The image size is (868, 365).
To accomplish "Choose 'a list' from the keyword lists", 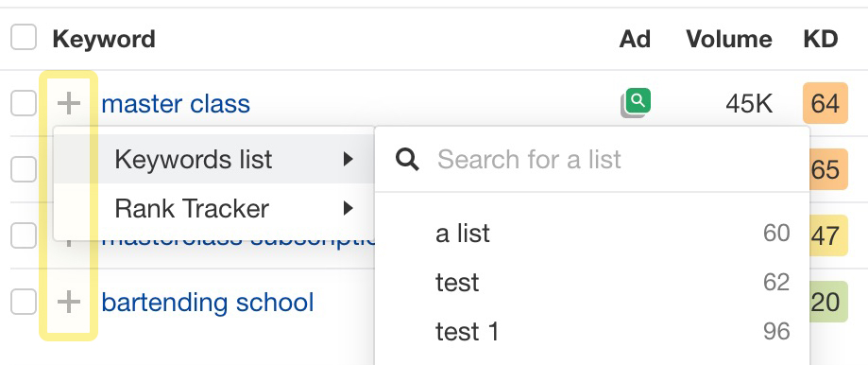I will coord(592,234).
